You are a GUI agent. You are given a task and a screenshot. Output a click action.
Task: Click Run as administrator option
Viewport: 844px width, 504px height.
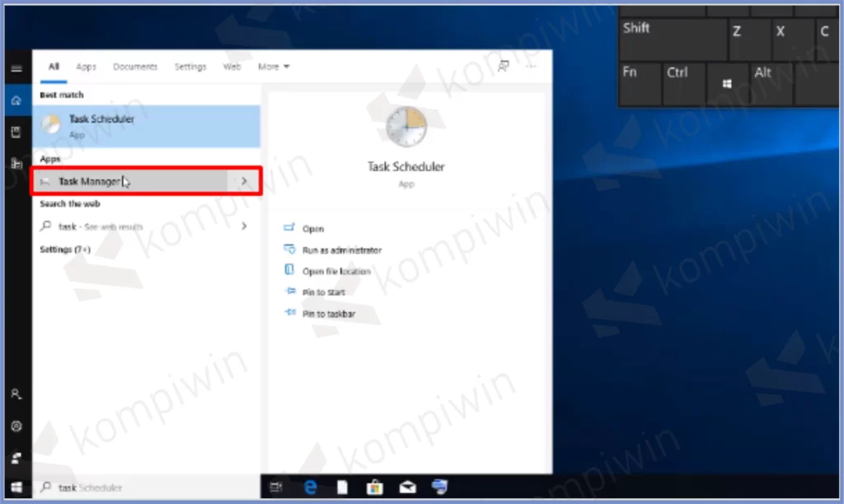[341, 250]
